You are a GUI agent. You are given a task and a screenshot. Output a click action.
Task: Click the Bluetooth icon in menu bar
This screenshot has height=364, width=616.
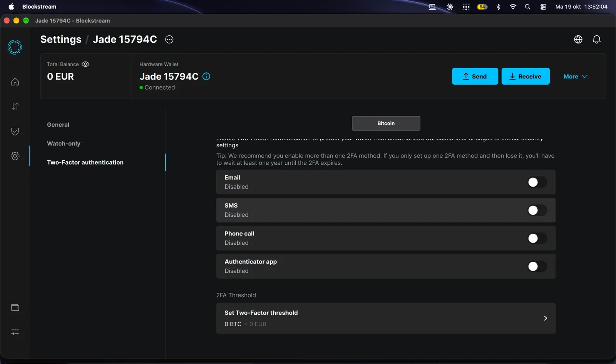(x=498, y=7)
